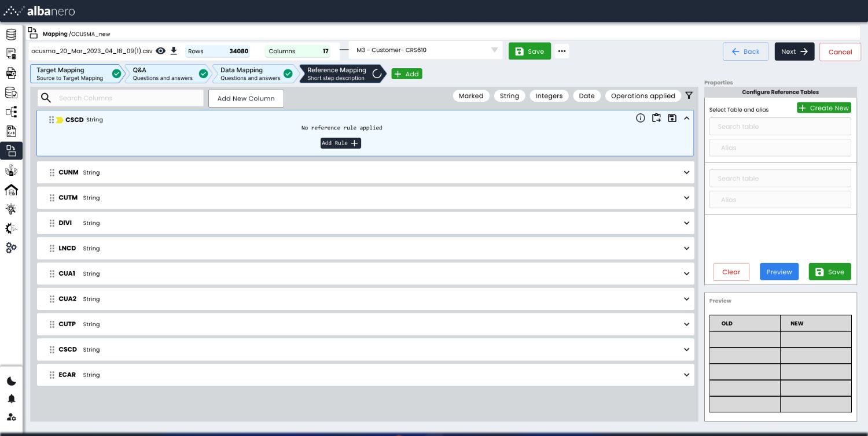Show info for the CSCD column
This screenshot has height=436, width=868.
pos(641,118)
